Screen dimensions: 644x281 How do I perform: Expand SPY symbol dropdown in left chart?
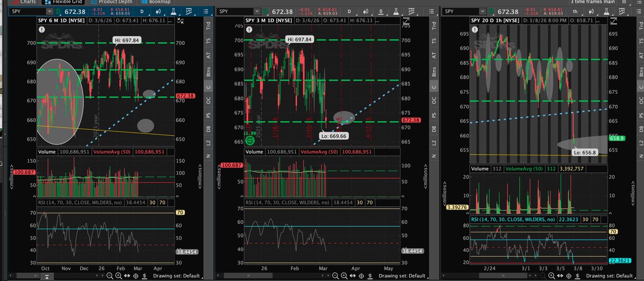pyautogui.click(x=49, y=12)
